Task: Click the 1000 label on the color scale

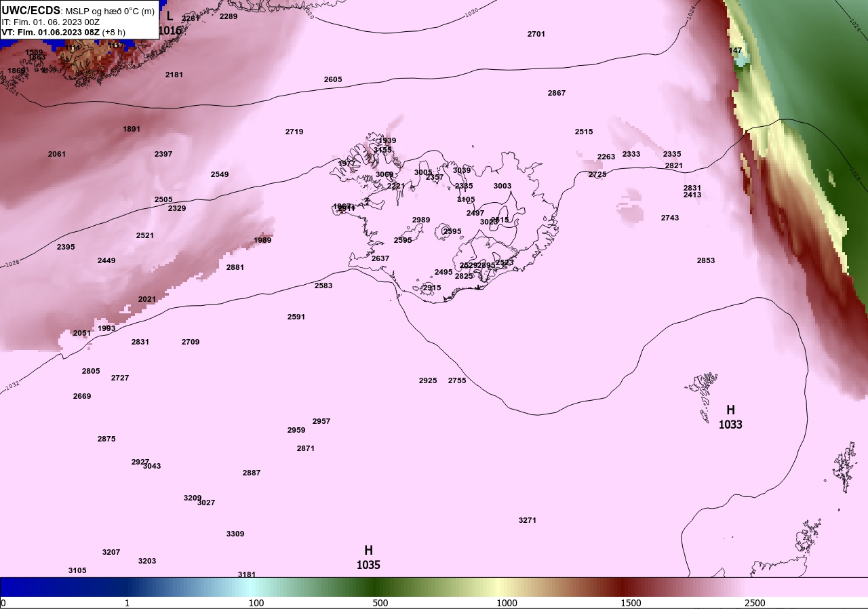Action: tap(507, 603)
